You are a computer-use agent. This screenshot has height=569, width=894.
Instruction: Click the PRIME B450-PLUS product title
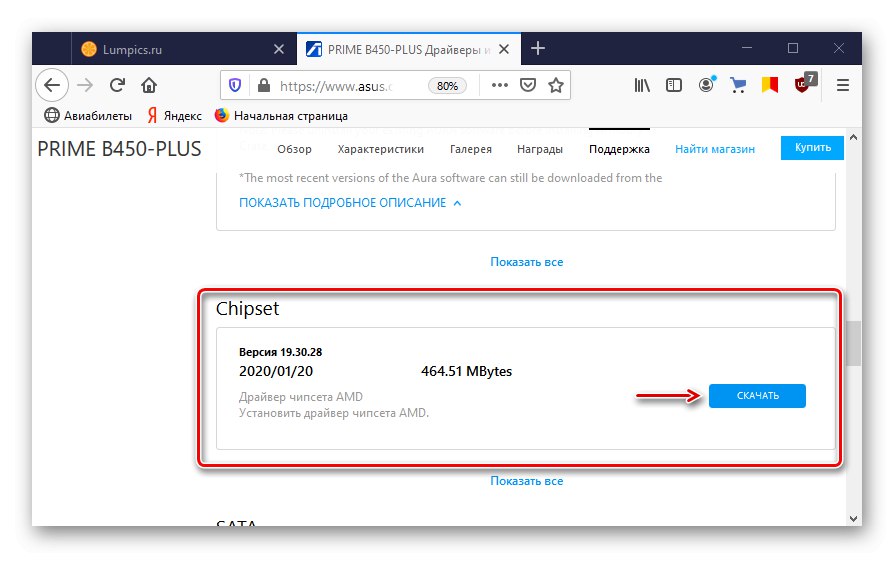(119, 149)
